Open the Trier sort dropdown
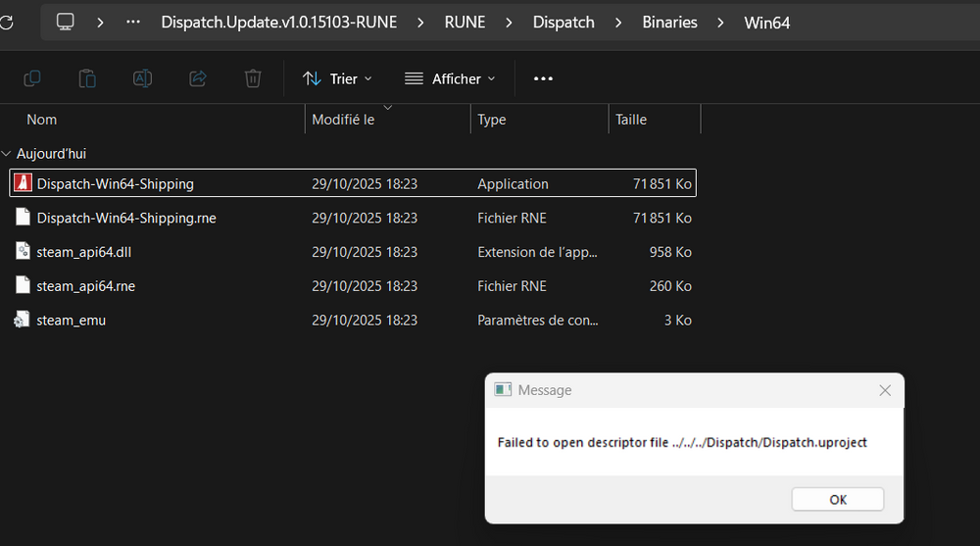This screenshot has width=980, height=546. tap(337, 78)
